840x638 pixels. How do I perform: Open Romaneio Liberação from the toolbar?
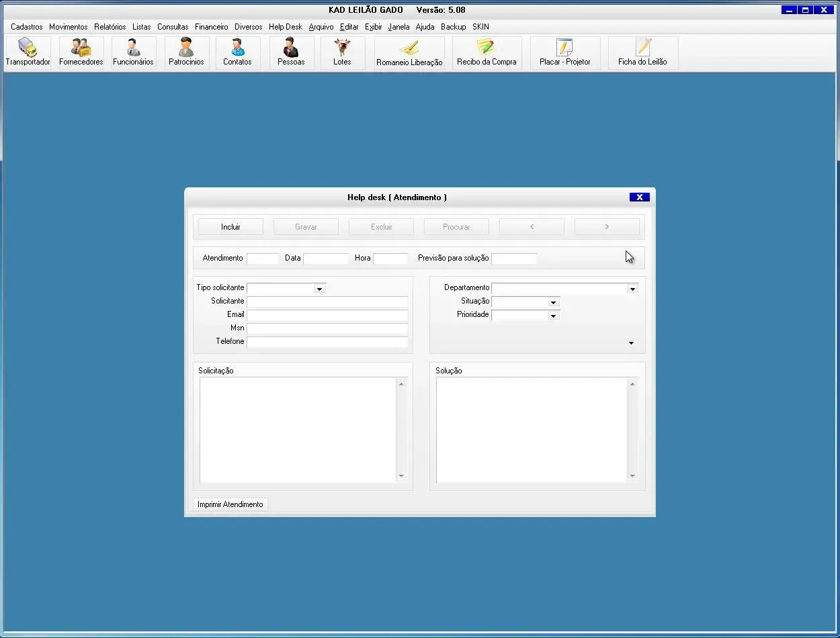click(x=409, y=53)
